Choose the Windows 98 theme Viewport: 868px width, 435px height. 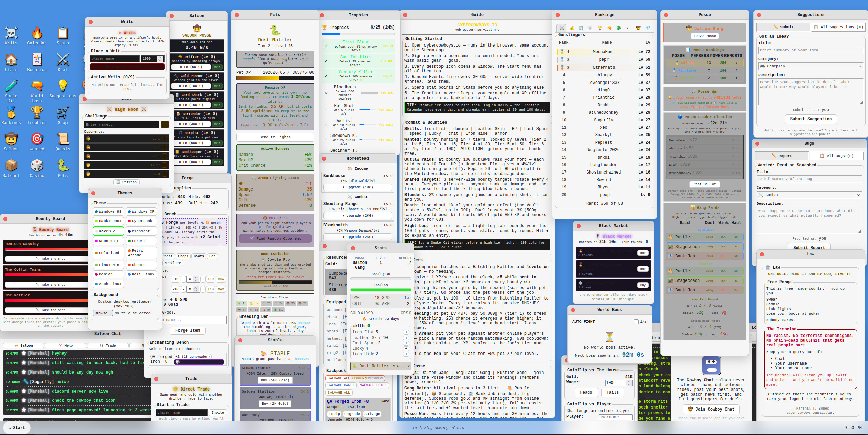108,211
